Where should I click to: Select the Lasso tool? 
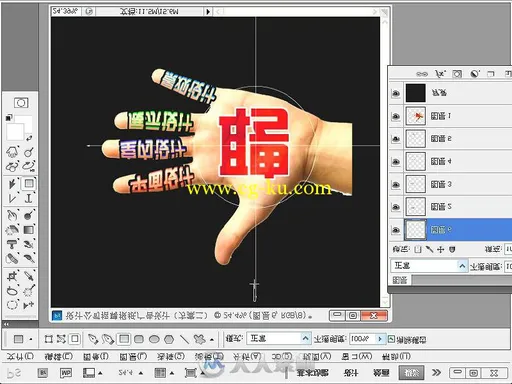coord(13,291)
